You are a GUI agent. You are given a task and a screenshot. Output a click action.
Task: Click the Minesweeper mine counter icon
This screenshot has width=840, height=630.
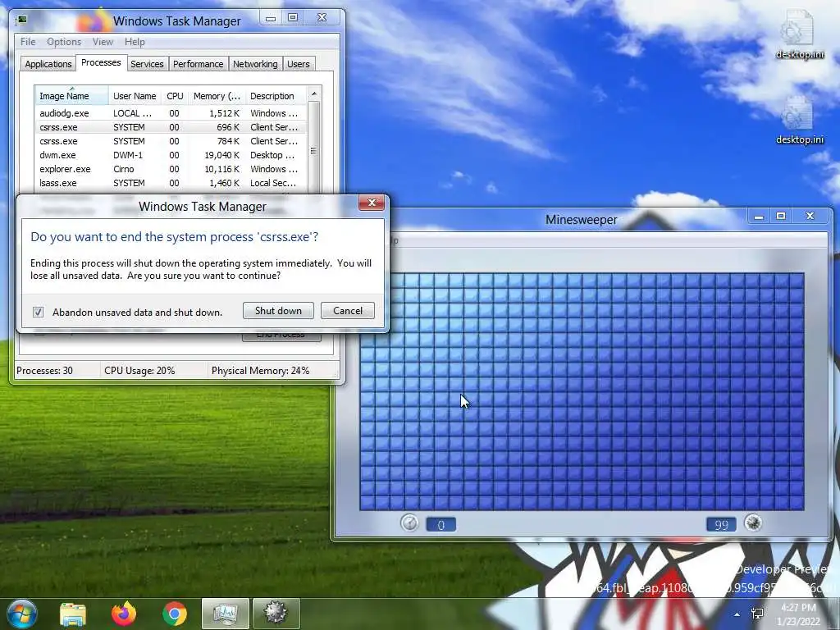coord(753,523)
